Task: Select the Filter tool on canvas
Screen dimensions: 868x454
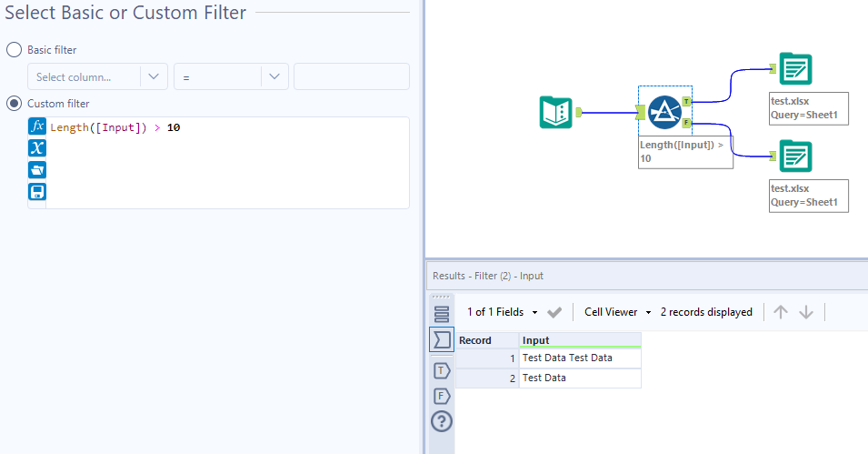Action: (664, 113)
